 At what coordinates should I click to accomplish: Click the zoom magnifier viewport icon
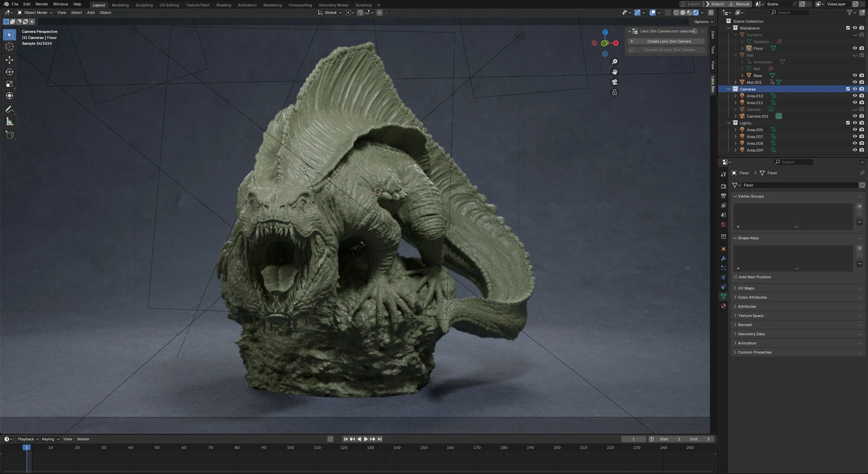[x=615, y=62]
